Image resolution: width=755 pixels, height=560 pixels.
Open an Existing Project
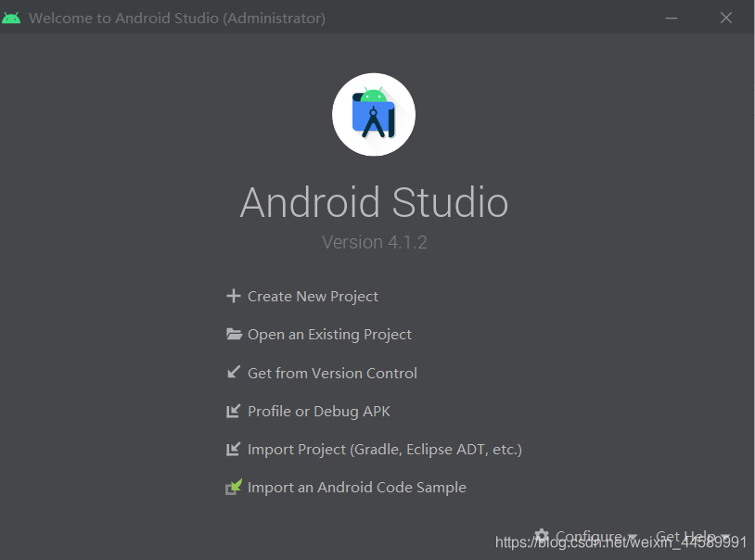(x=329, y=334)
